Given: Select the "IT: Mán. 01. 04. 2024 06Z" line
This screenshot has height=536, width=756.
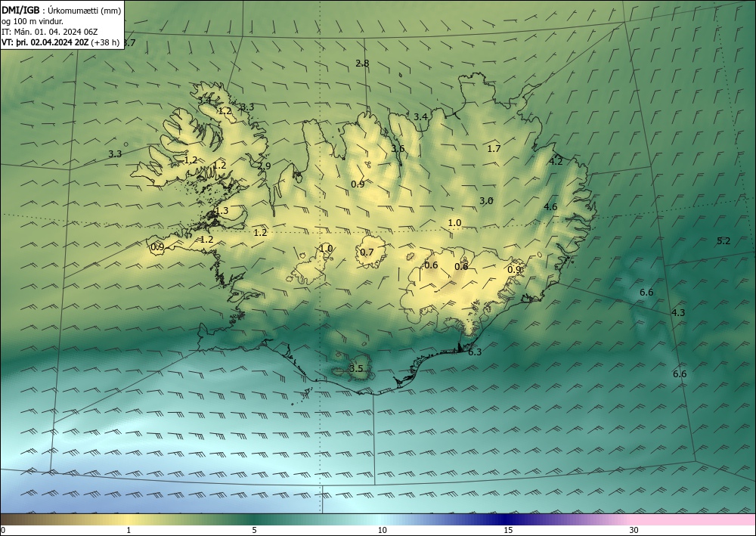Looking at the screenshot, I should (50, 32).
